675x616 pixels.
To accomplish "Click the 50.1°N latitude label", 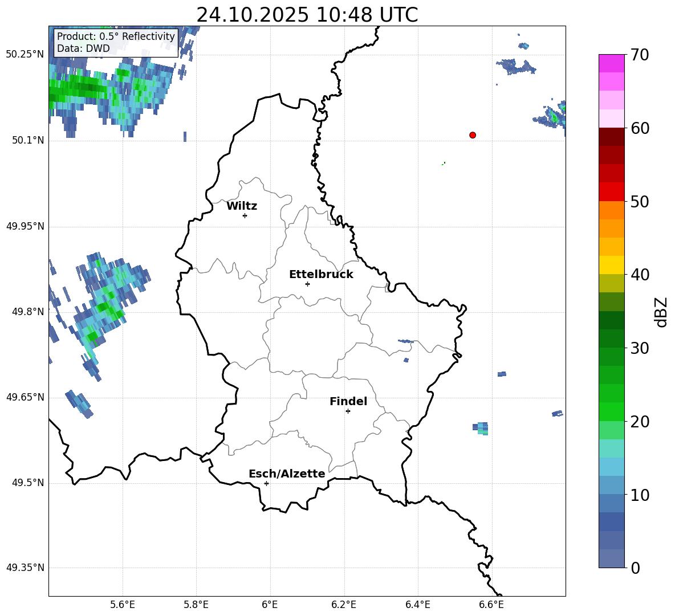I will tap(27, 140).
